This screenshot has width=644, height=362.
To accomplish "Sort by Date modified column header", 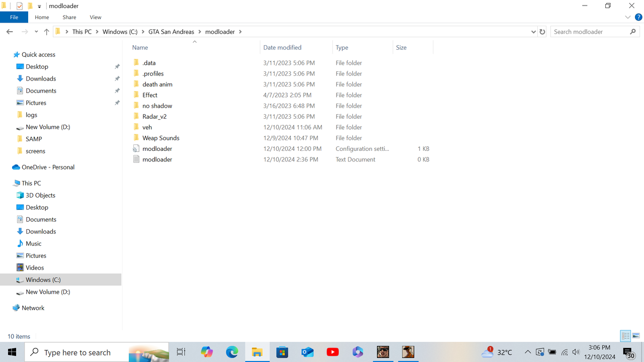I will tap(282, 48).
